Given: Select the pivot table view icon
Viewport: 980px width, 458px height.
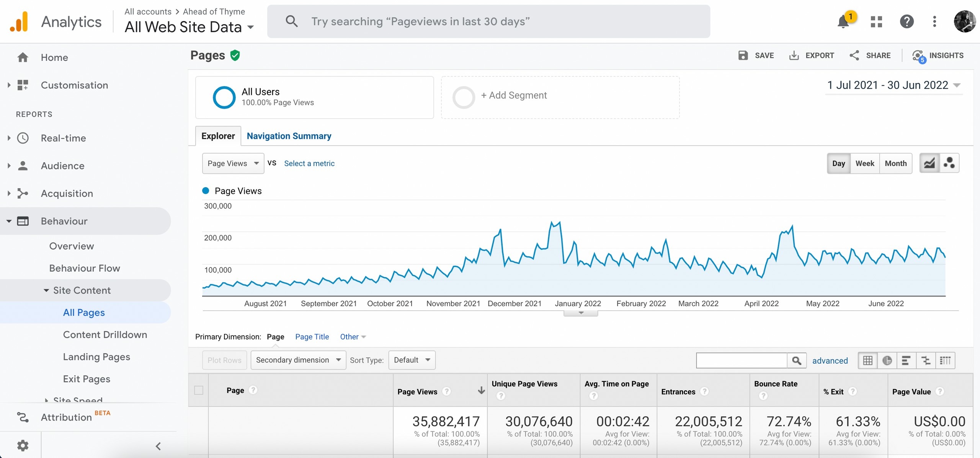Looking at the screenshot, I should coord(945,360).
